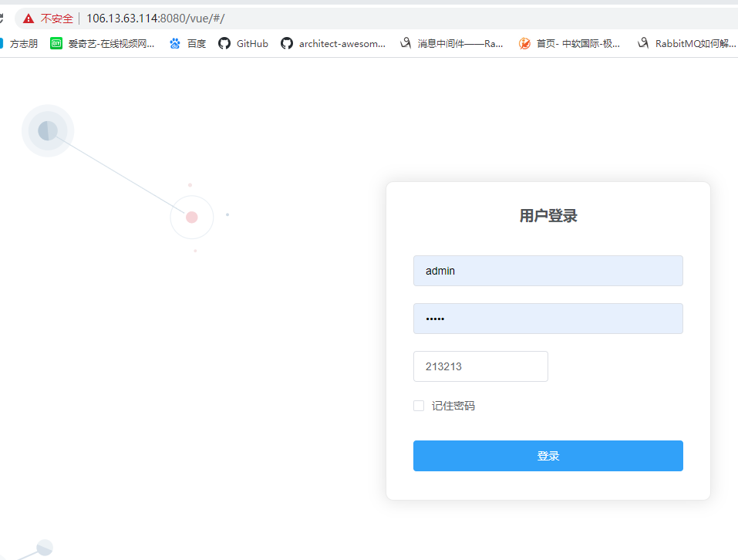Open the RabbitMQ如何解 bookmark icon

click(x=642, y=43)
